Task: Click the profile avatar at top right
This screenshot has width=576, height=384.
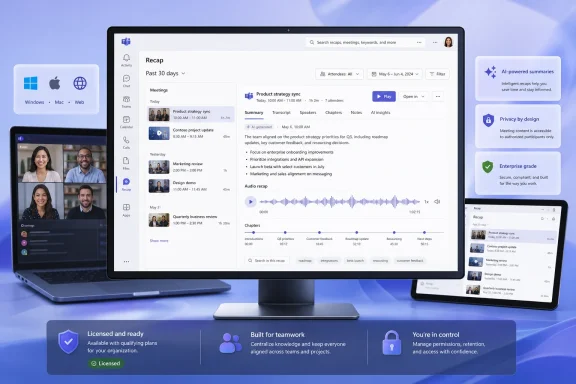Action: (x=448, y=42)
